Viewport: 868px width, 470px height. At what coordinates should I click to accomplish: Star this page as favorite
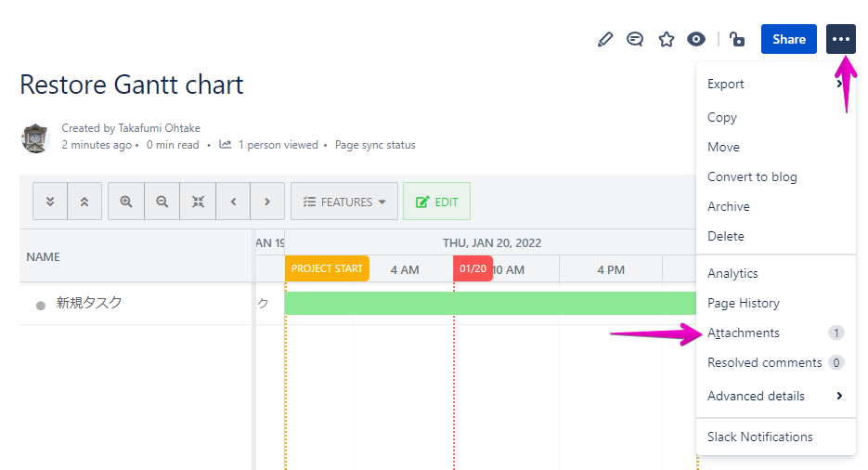click(x=666, y=39)
